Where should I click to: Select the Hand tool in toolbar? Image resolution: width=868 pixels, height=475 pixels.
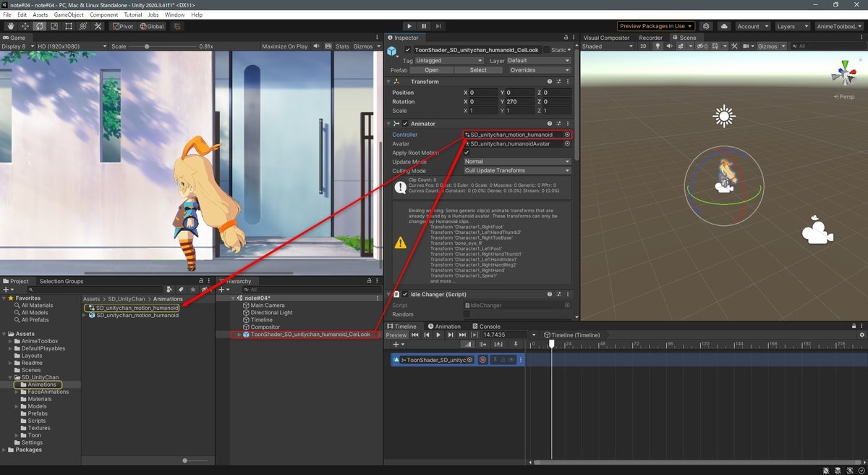10,26
